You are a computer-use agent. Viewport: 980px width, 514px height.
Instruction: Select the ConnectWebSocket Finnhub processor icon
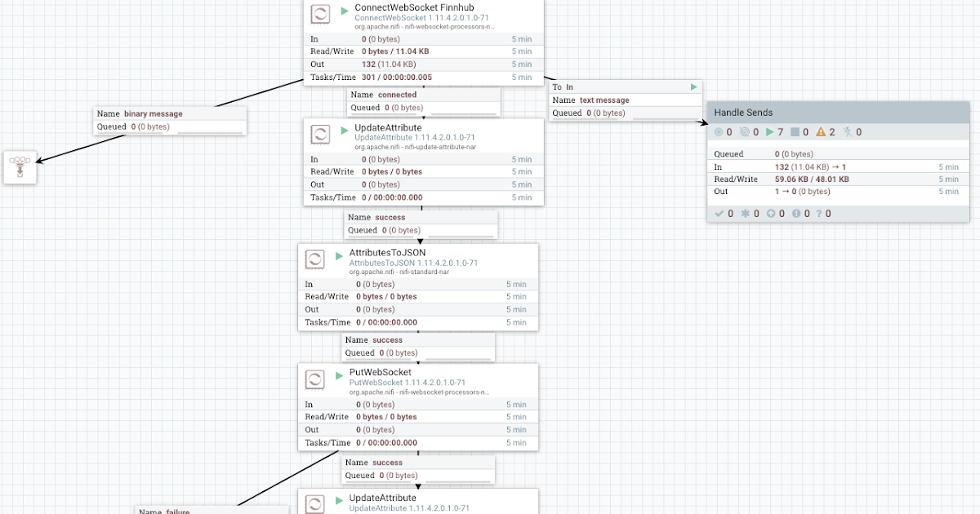coord(319,14)
